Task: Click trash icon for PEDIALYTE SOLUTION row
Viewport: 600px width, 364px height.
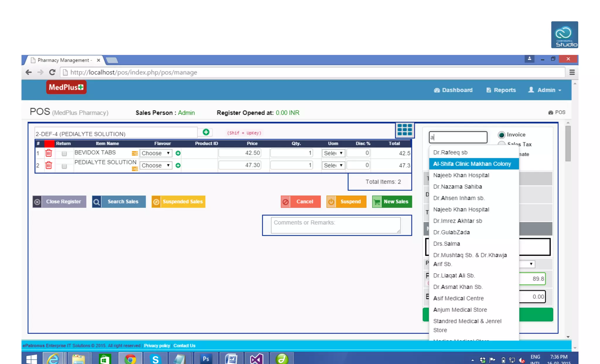Action: pyautogui.click(x=49, y=165)
